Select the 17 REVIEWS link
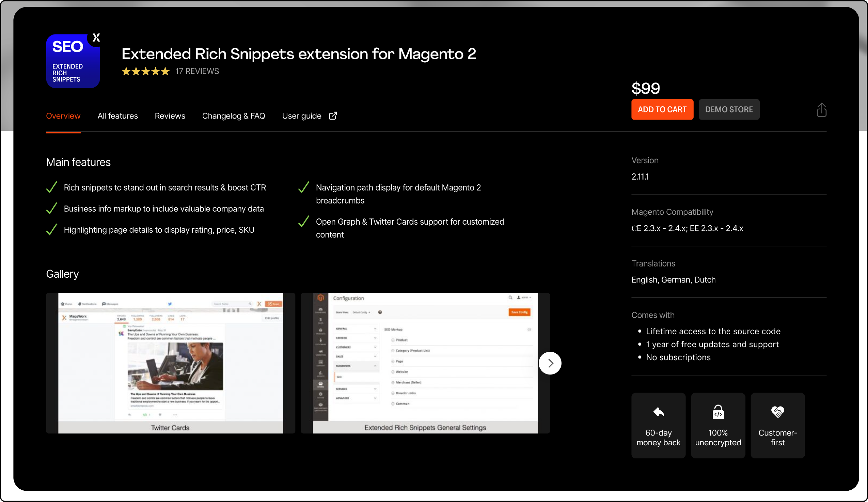This screenshot has width=868, height=502. [197, 71]
